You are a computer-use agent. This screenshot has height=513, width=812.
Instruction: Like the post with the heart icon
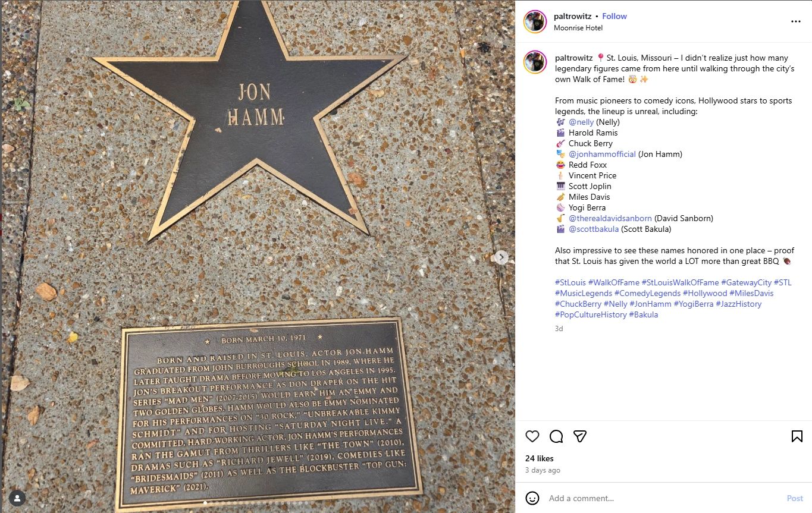(532, 436)
